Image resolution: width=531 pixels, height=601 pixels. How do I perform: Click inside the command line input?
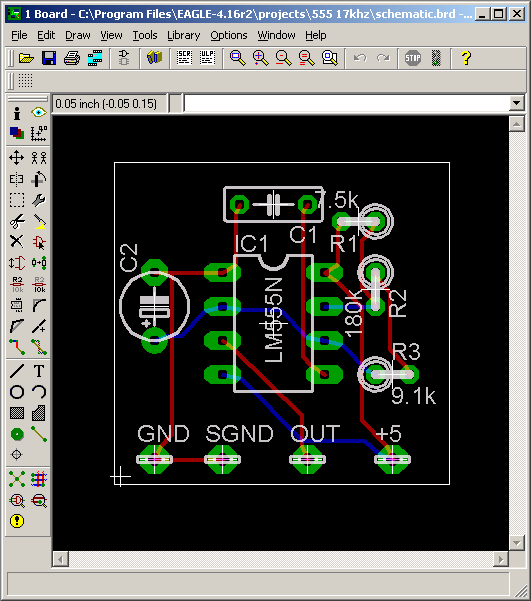tap(347, 103)
